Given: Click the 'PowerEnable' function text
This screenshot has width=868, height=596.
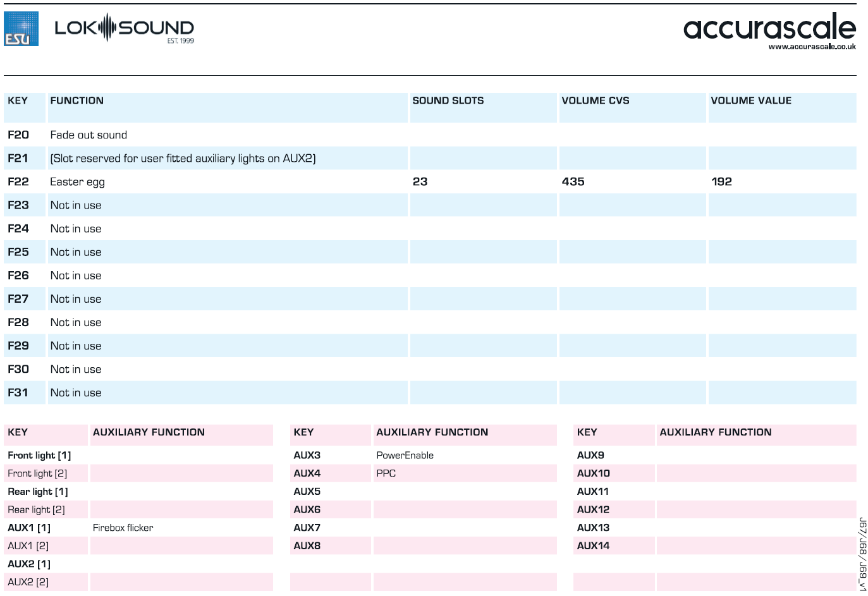Looking at the screenshot, I should [x=405, y=455].
